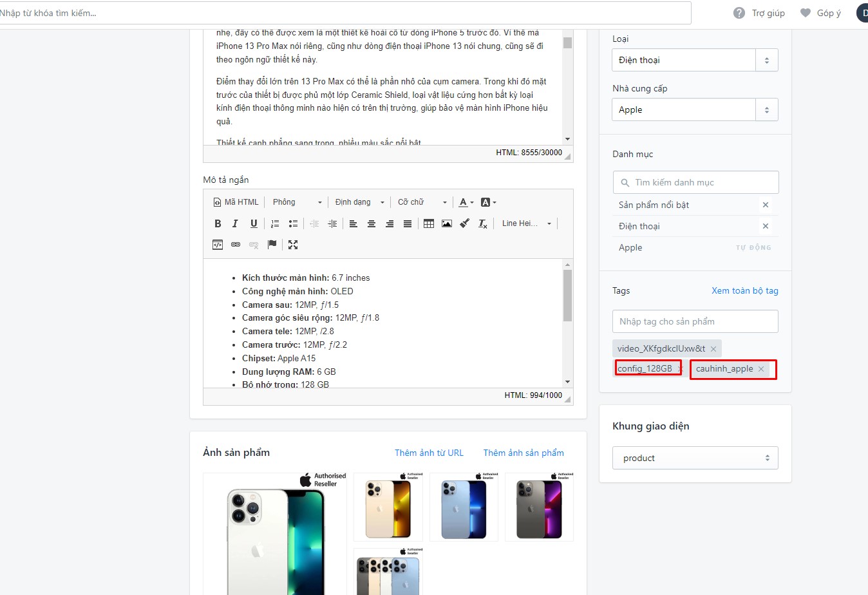Click Thêm ảnh từ URL link
The width and height of the screenshot is (868, 595).
pyautogui.click(x=429, y=453)
